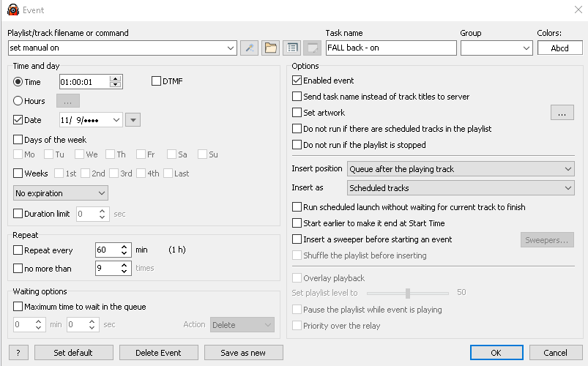This screenshot has width=588, height=366.
Task: Open the playlist filename command dropdown
Action: click(x=231, y=48)
